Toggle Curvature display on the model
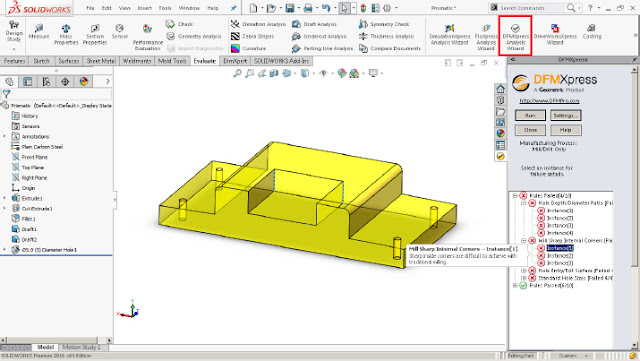 tap(248, 48)
